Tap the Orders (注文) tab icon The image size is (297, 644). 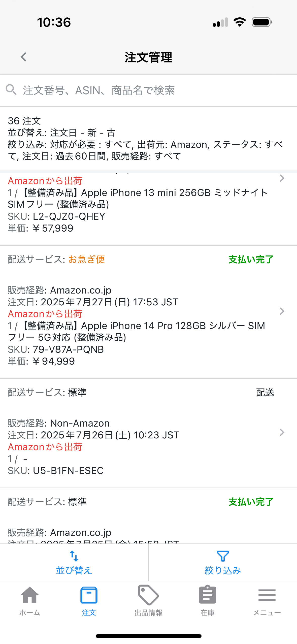click(x=89, y=596)
